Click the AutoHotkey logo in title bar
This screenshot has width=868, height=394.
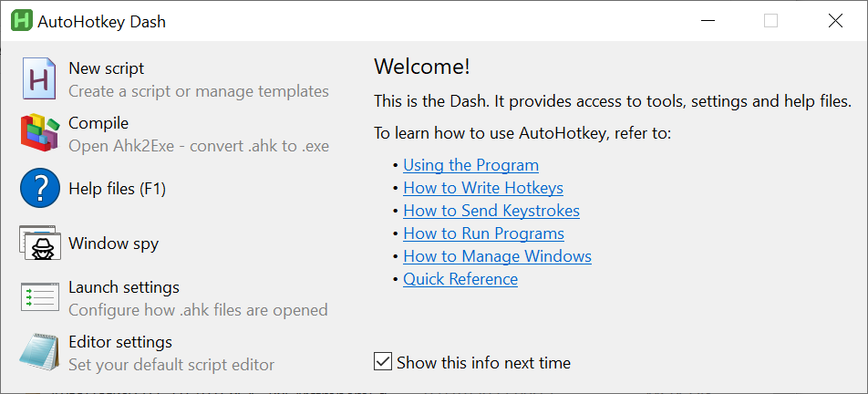pyautogui.click(x=21, y=21)
